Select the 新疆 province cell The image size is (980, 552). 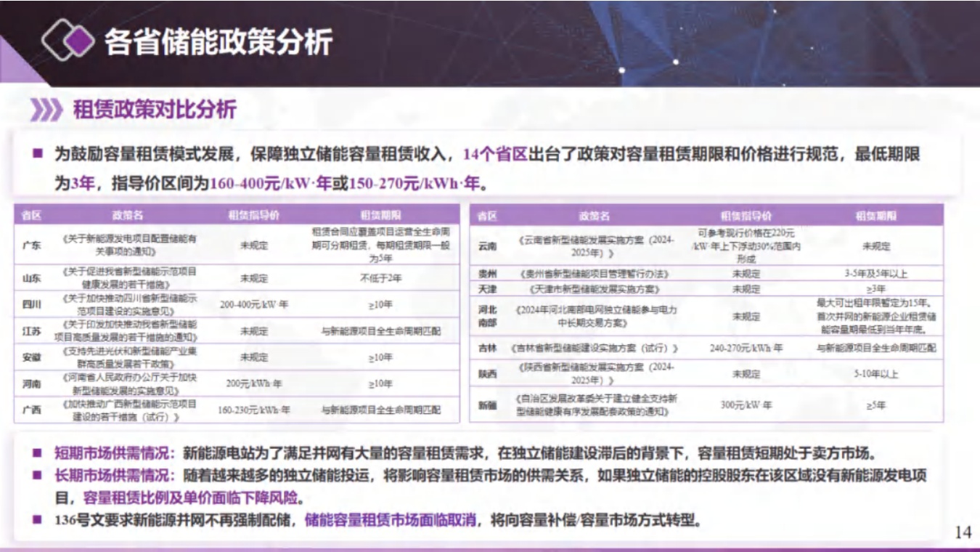[488, 405]
